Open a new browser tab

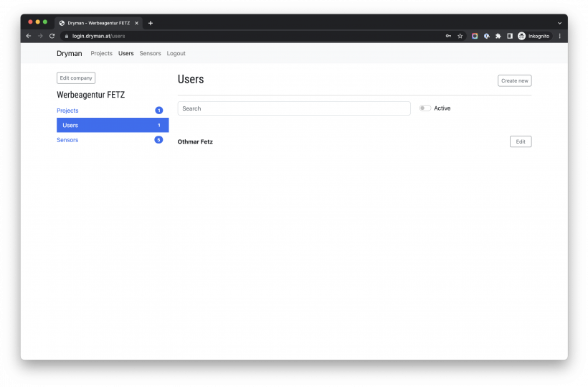pos(151,23)
